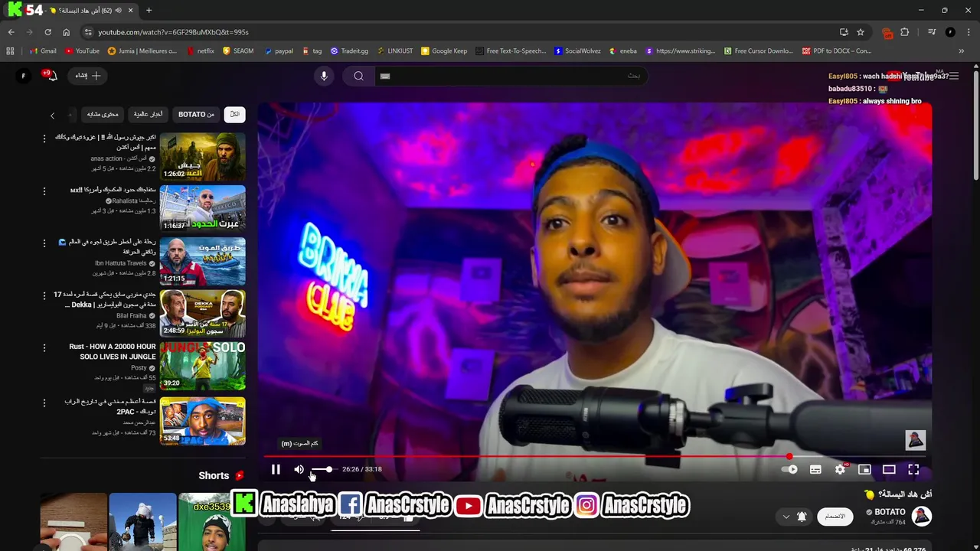Click the URL address bar
The width and height of the screenshot is (980, 551).
pos(459,32)
